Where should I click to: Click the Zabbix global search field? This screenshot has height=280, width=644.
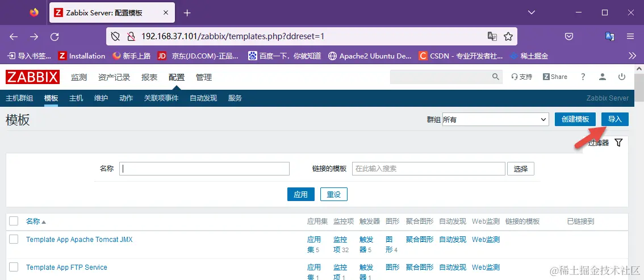[x=441, y=77]
